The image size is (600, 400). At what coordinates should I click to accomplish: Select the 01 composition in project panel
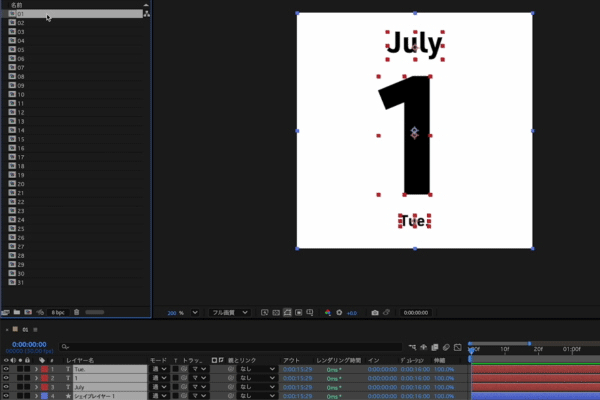[x=75, y=14]
